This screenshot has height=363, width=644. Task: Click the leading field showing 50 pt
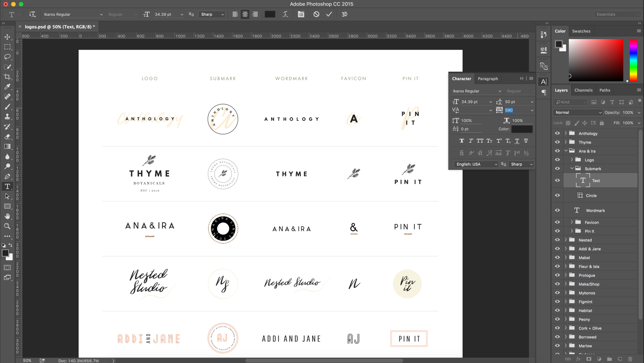pos(516,102)
